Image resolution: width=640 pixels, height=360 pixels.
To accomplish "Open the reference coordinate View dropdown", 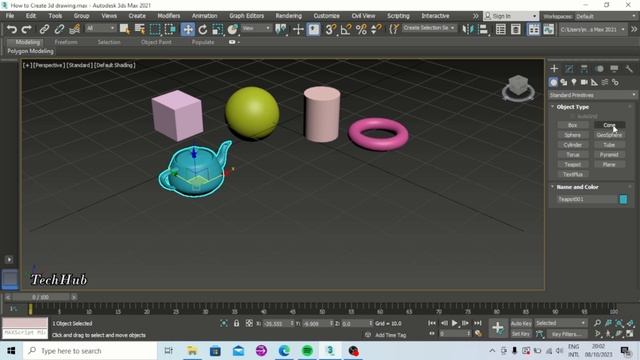I will (x=256, y=28).
